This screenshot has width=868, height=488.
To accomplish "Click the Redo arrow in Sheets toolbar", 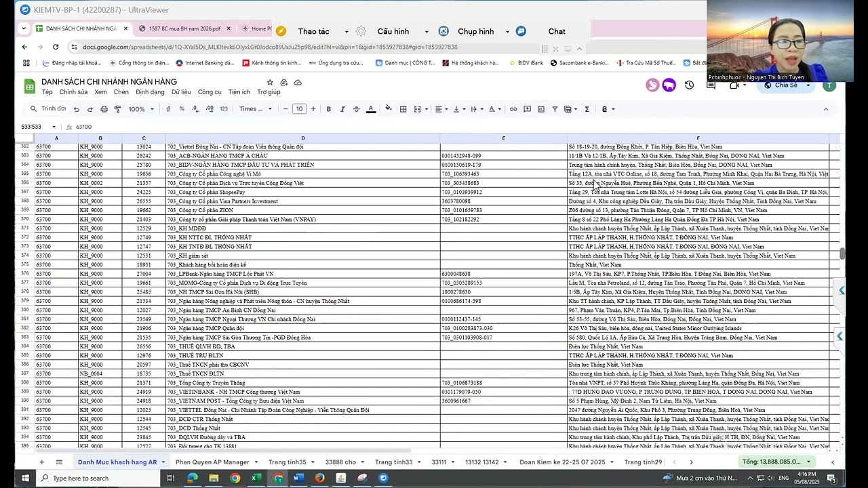I will click(x=90, y=109).
